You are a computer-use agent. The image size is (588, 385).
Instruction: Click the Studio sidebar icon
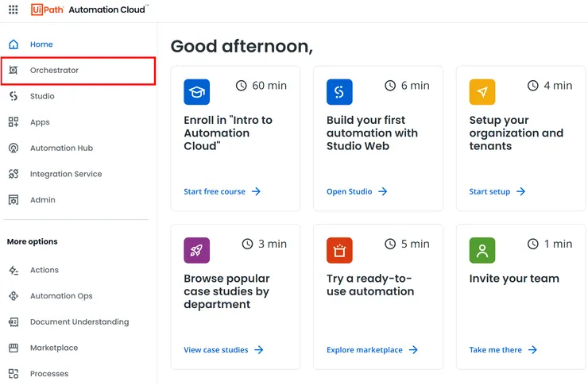(14, 96)
